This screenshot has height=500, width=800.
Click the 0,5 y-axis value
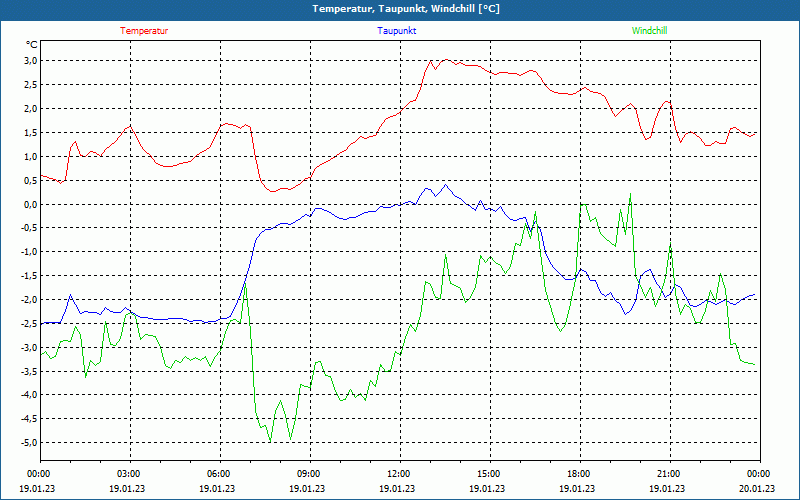(x=31, y=180)
